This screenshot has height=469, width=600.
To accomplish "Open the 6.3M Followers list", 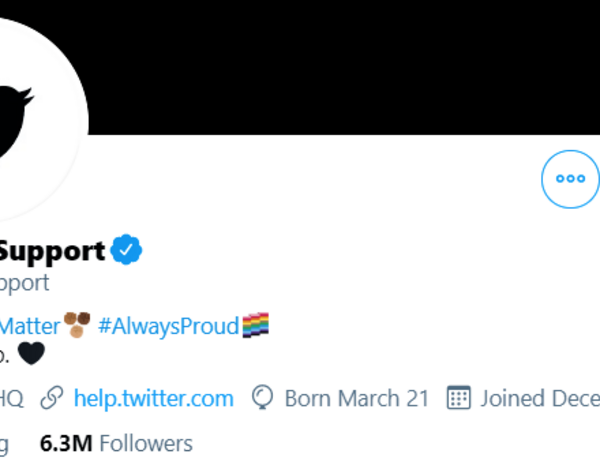I will click(116, 443).
